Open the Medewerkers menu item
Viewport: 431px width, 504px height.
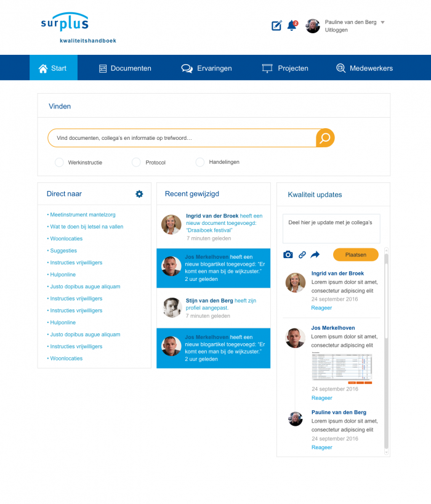coord(365,68)
